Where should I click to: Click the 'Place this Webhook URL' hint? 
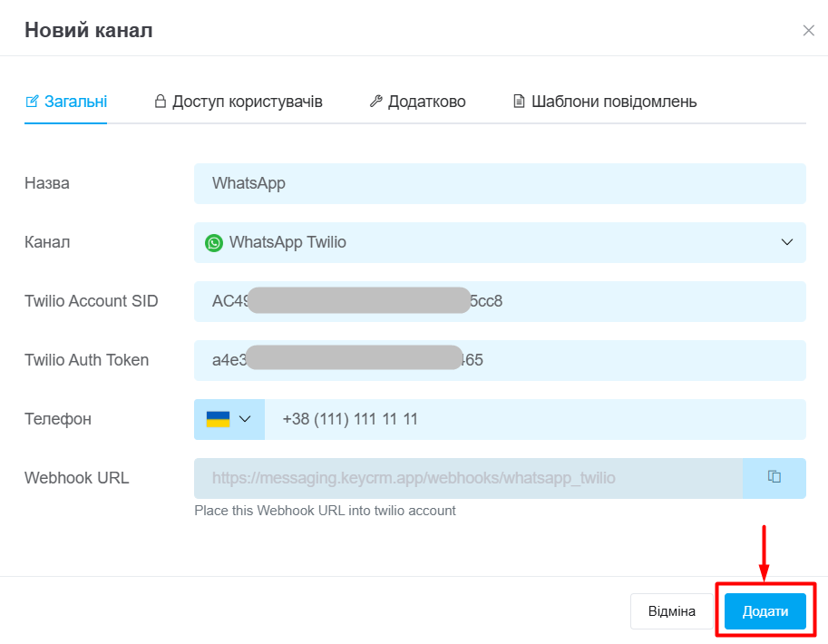(325, 511)
